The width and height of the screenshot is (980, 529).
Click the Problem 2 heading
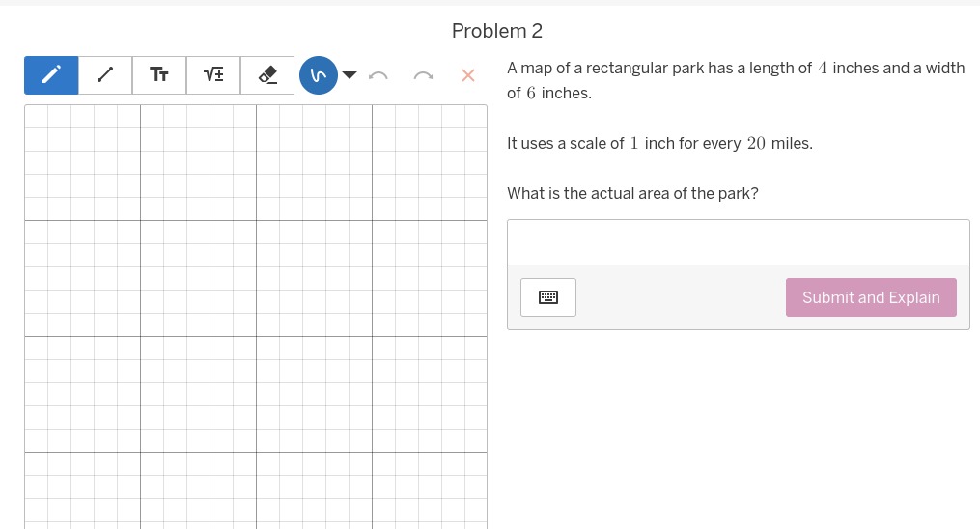pos(497,31)
